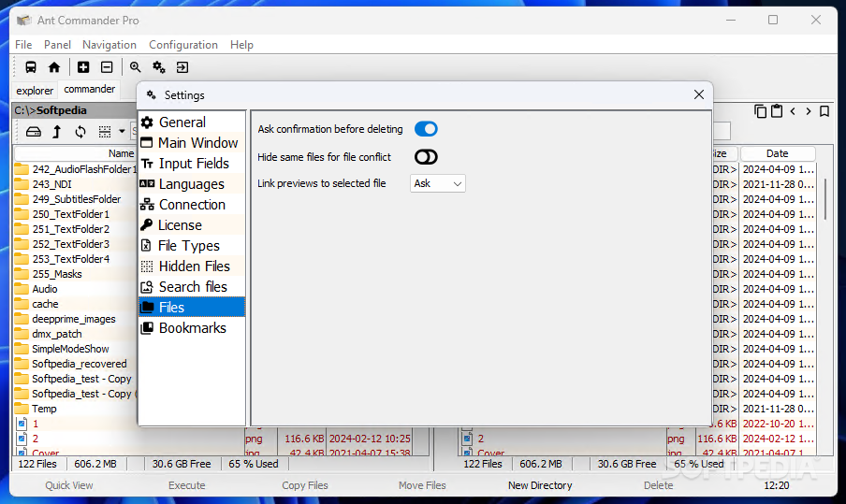Open dropdown arrow next to selection icon

click(x=122, y=132)
